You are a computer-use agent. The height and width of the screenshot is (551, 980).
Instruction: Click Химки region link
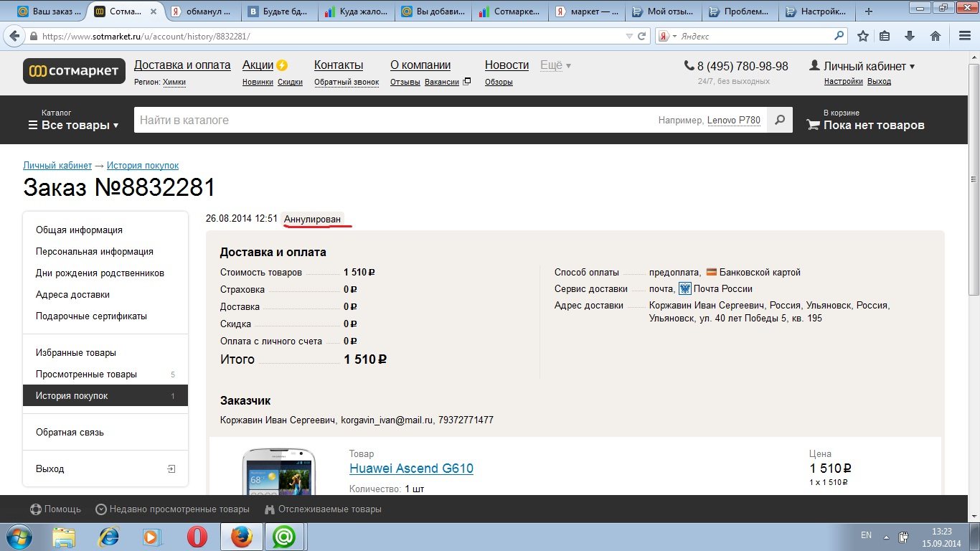(x=174, y=82)
